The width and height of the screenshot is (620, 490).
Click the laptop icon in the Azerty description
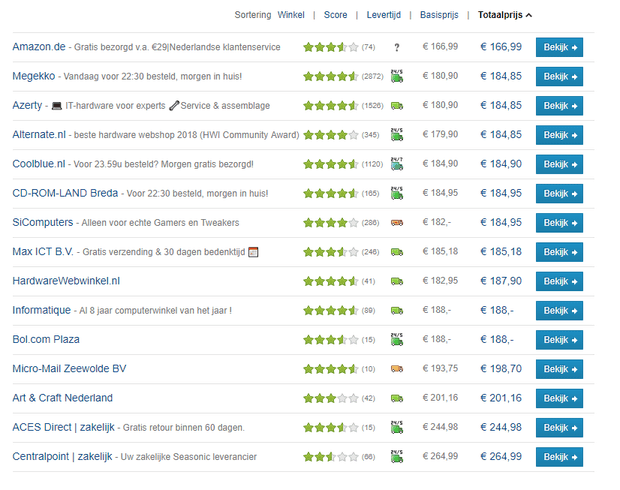tap(57, 106)
